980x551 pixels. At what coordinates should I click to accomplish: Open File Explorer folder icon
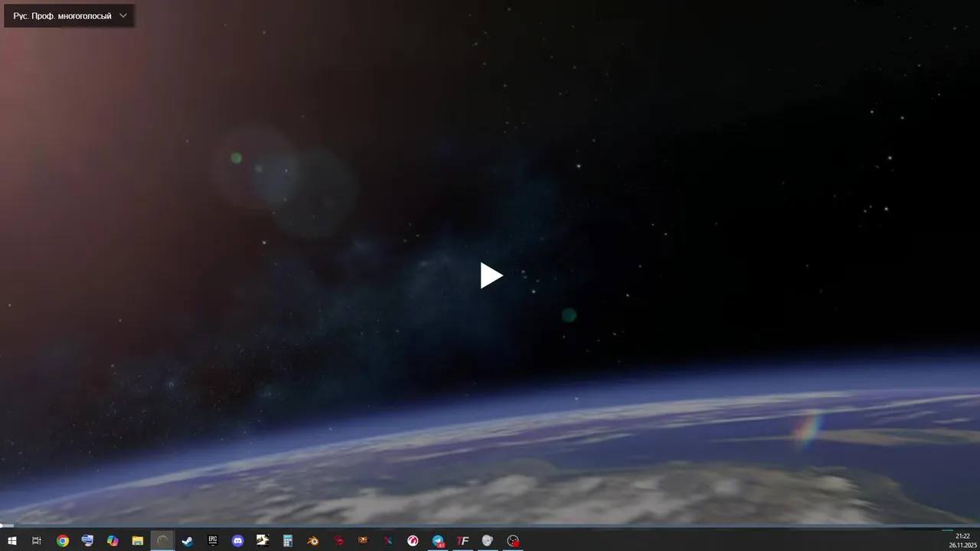[138, 540]
